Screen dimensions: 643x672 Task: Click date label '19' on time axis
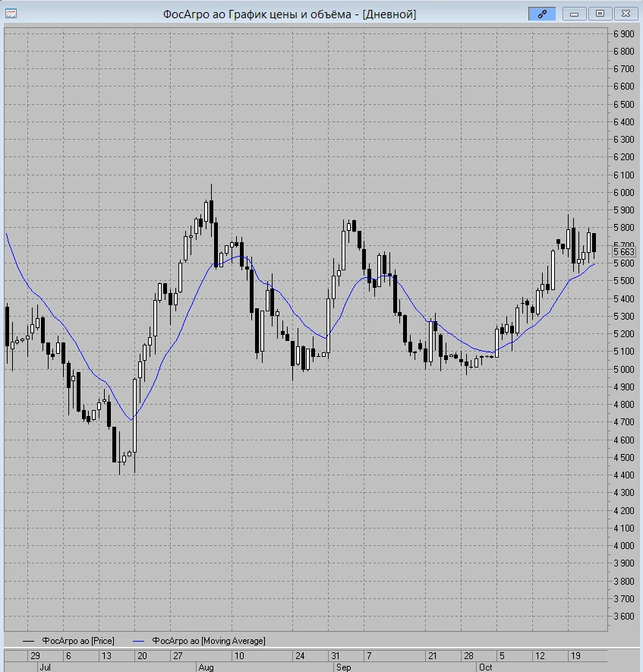[575, 656]
